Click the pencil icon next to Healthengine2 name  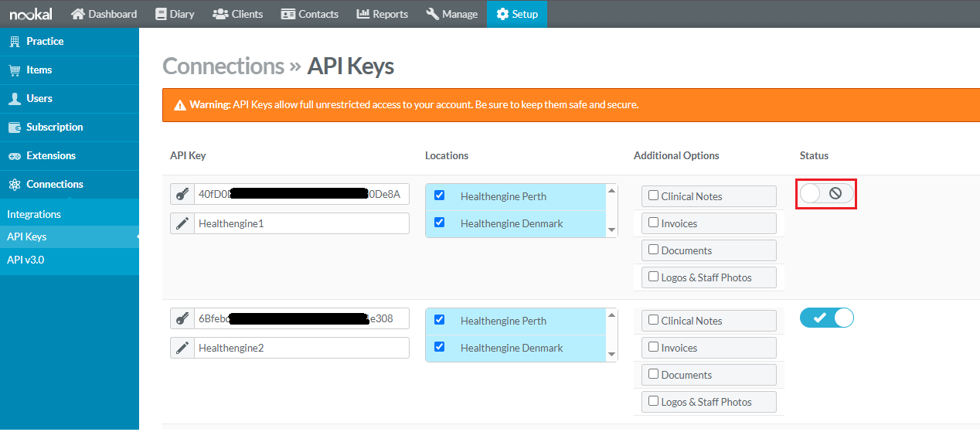point(182,348)
